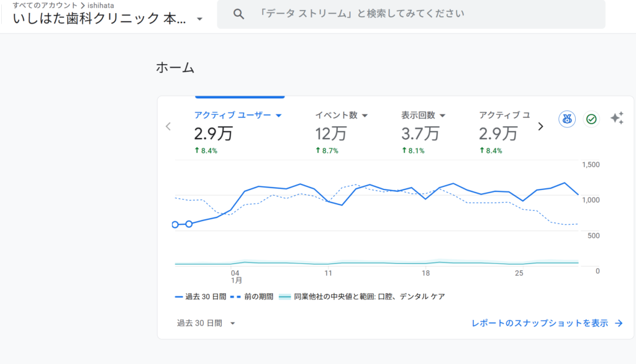Image resolution: width=636 pixels, height=364 pixels.
Task: Expand the いしはた歯科クリニック property selector
Action: 199,19
